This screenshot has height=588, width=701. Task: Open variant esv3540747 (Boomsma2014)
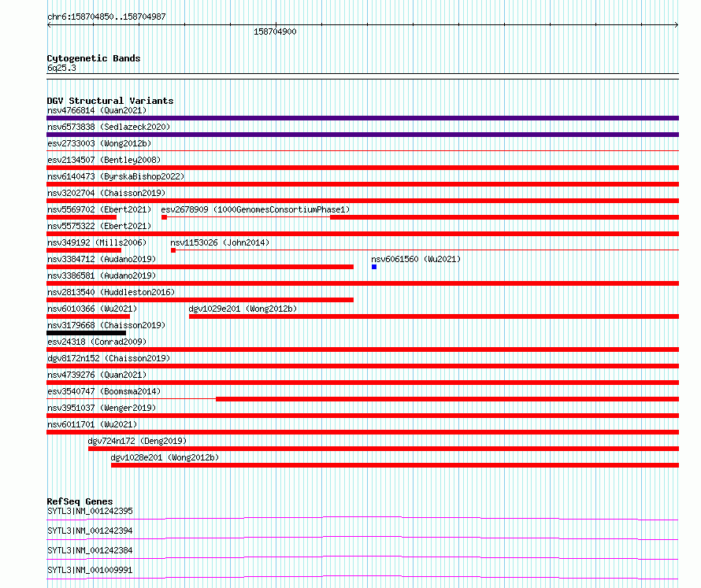coord(104,391)
